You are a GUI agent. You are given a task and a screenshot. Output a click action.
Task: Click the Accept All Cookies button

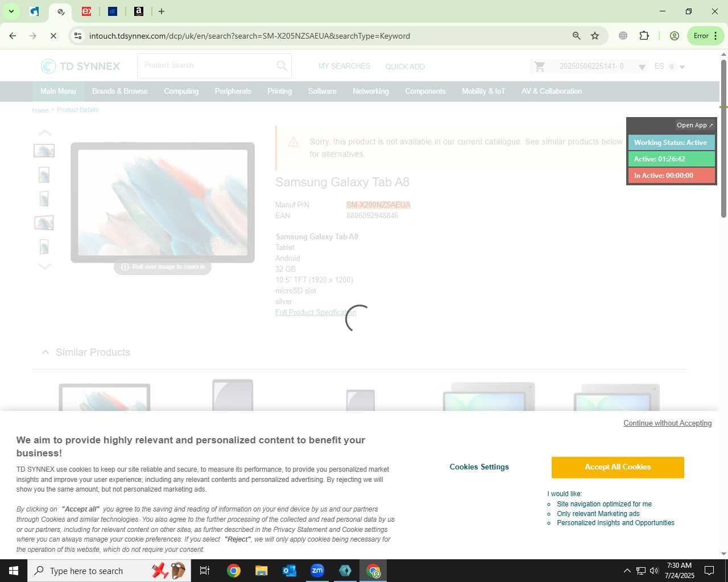pos(618,467)
